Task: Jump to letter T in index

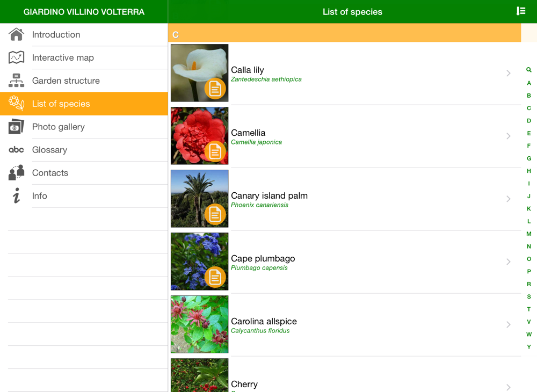Action: pos(529,309)
